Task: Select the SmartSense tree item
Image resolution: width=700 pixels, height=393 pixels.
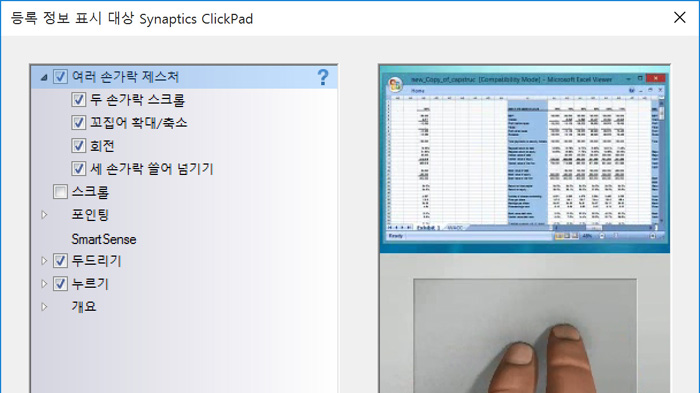Action: [104, 239]
